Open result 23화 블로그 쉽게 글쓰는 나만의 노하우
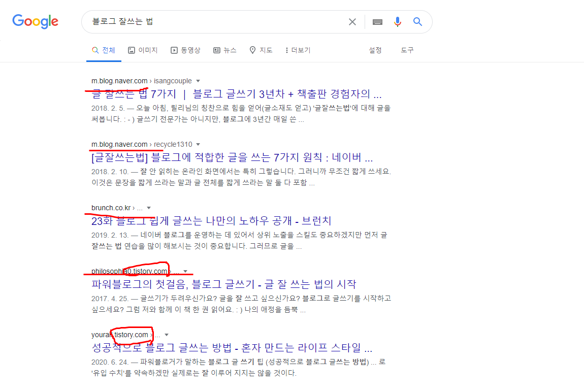Viewport: 584px width, 392px height. coord(211,221)
